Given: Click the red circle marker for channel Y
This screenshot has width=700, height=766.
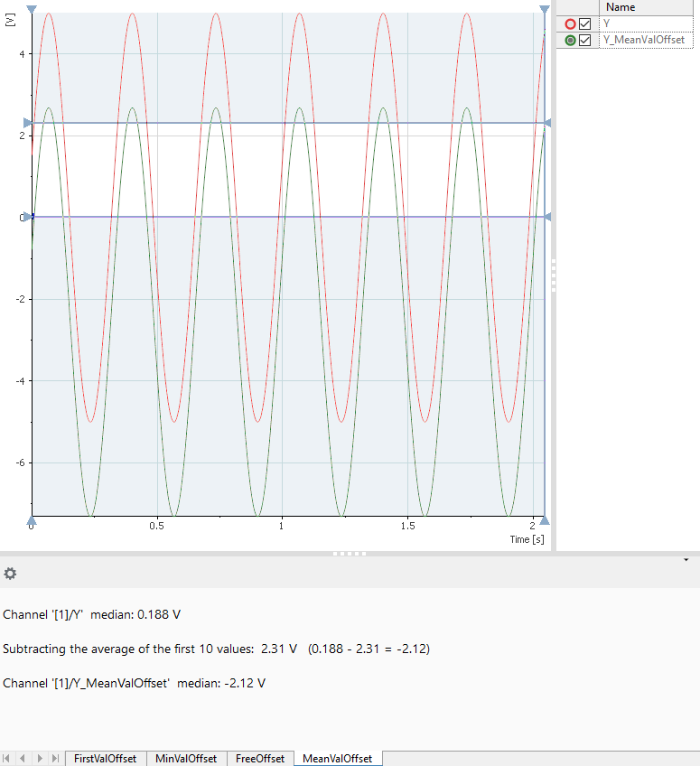Looking at the screenshot, I should pyautogui.click(x=570, y=24).
